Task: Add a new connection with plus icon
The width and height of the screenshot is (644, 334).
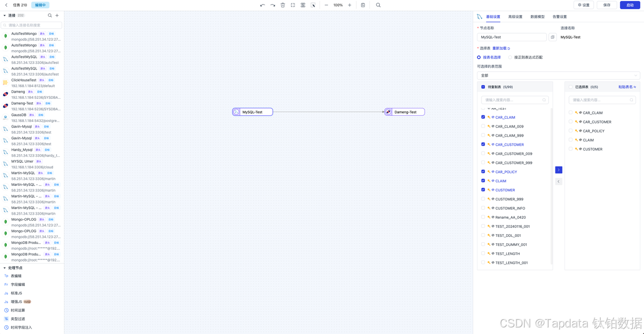Action: click(x=57, y=16)
